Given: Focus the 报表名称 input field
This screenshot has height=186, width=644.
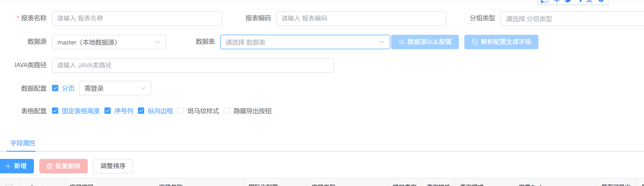Looking at the screenshot, I should pos(137,19).
